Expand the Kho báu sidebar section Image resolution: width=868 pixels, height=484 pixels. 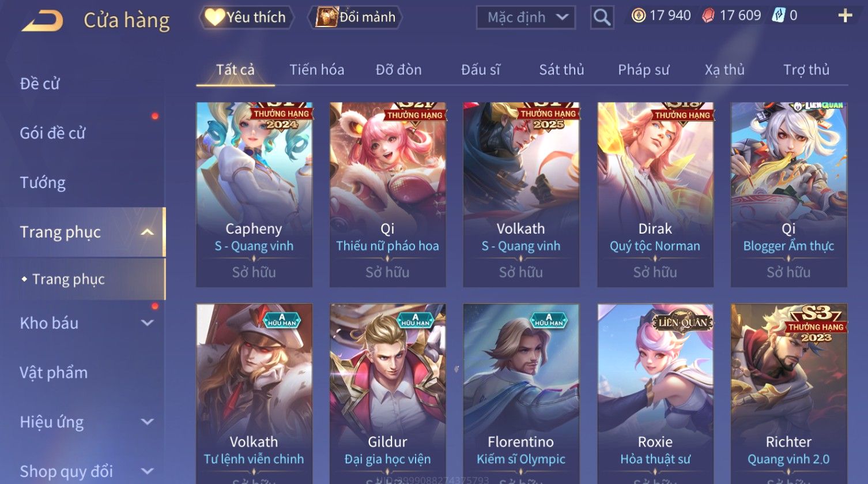[x=148, y=323]
